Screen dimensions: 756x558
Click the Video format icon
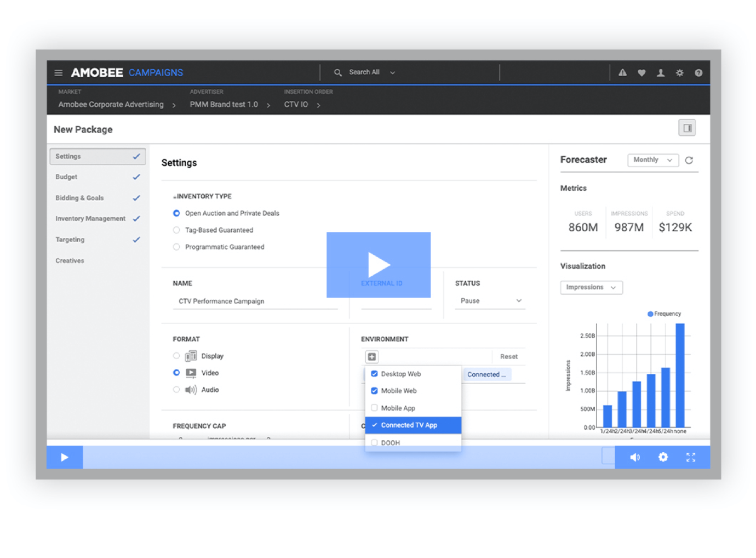191,373
